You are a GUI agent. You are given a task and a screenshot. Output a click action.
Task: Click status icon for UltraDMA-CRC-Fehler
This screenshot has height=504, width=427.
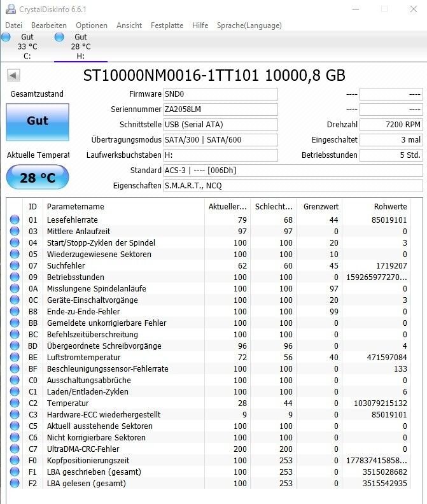click(15, 449)
